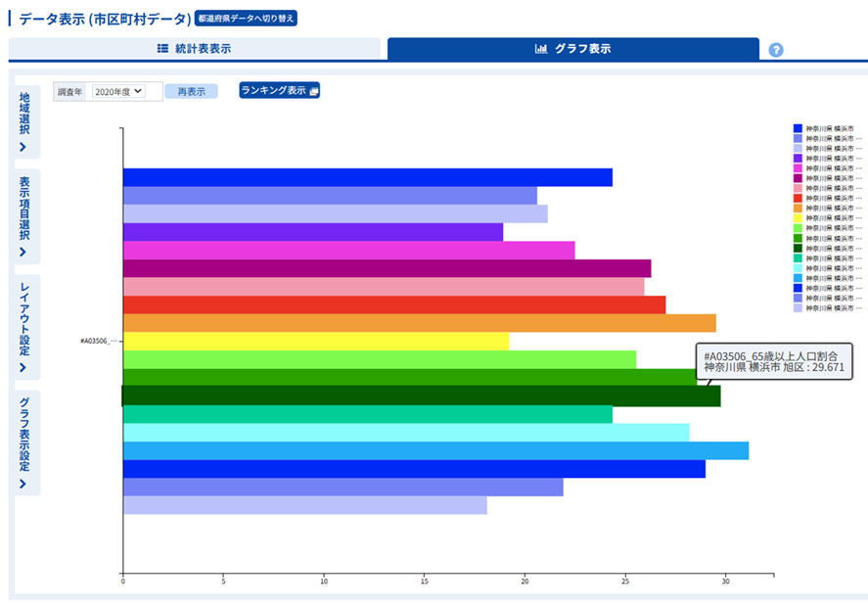Select the red square in the legend
The image size is (868, 605).
pyautogui.click(x=798, y=198)
